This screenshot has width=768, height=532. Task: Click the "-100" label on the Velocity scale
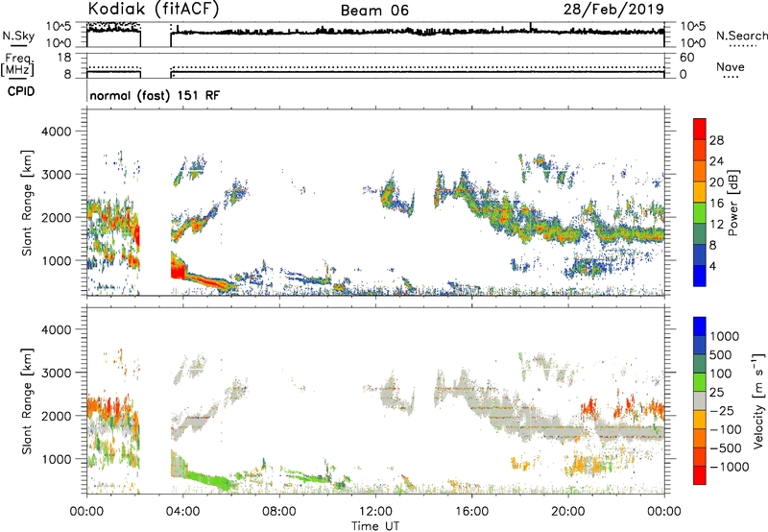coord(726,429)
